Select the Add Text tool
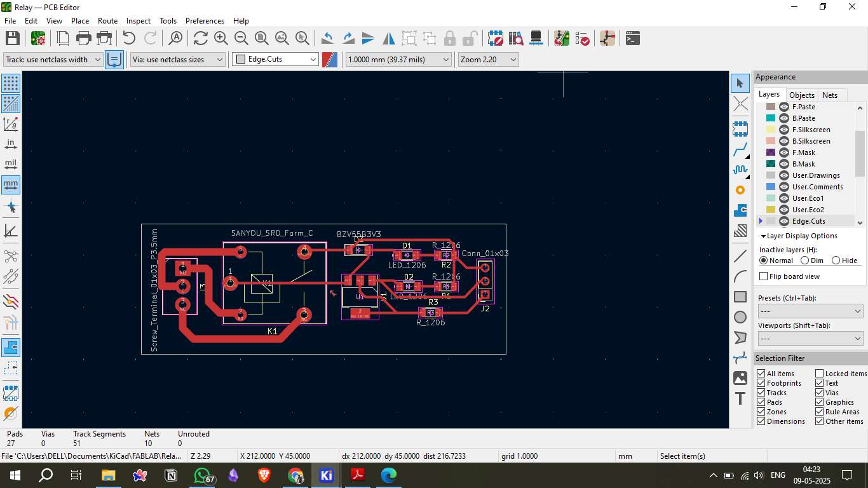The image size is (868, 488). pos(740,399)
